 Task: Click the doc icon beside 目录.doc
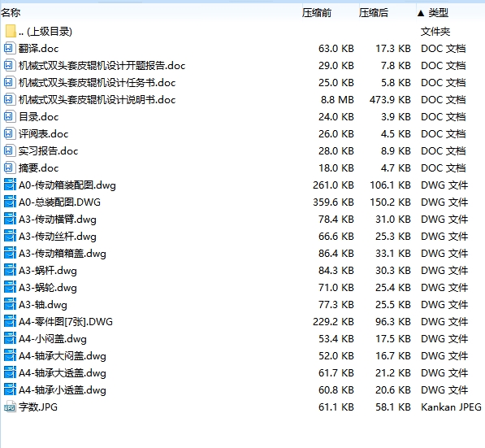point(9,116)
